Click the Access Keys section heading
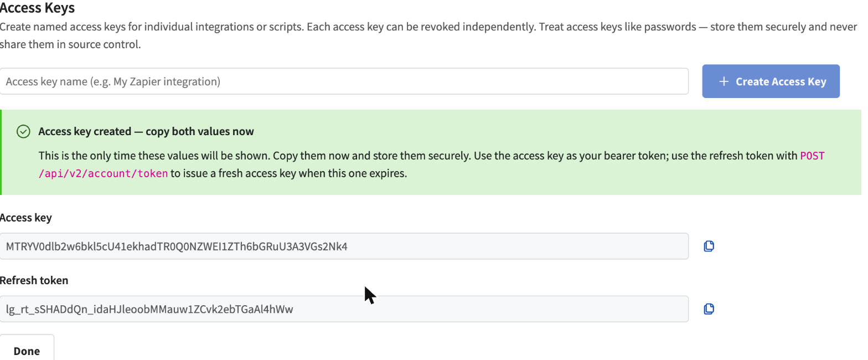Image resolution: width=868 pixels, height=360 pixels. point(37,8)
